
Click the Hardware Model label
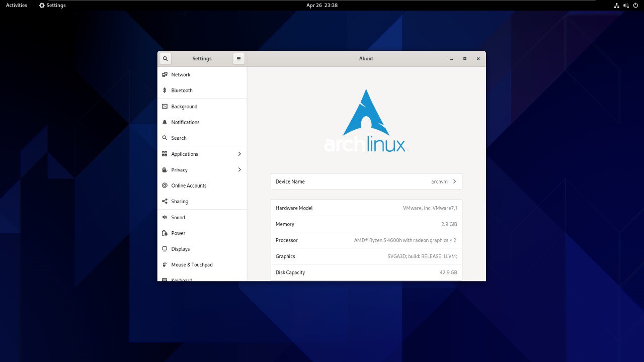294,208
